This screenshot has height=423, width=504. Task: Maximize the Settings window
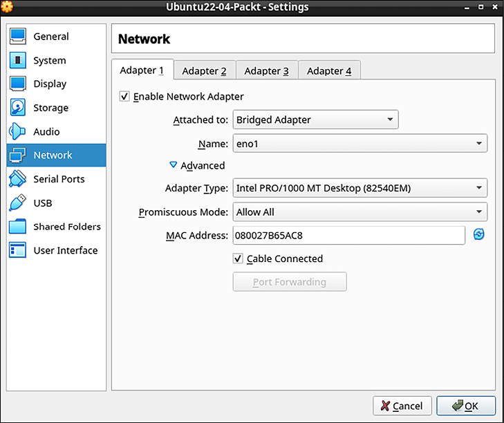tap(481, 7)
